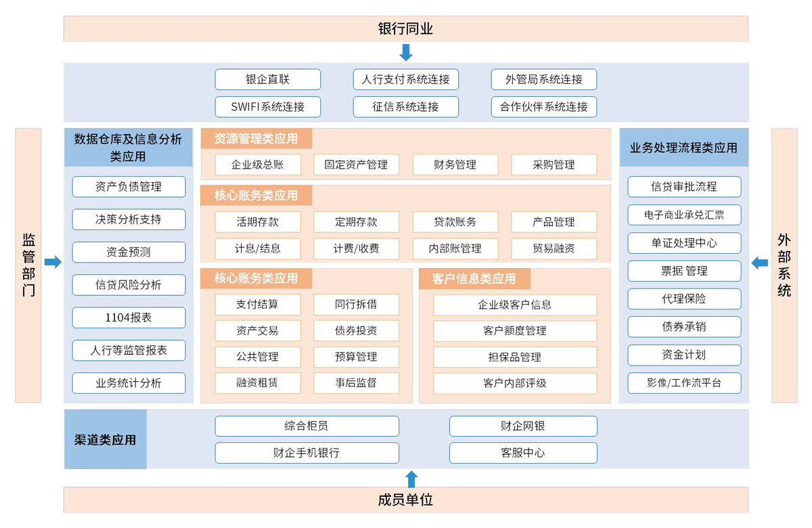
Task: Click the SWIFI系统连接 box
Action: (x=267, y=106)
